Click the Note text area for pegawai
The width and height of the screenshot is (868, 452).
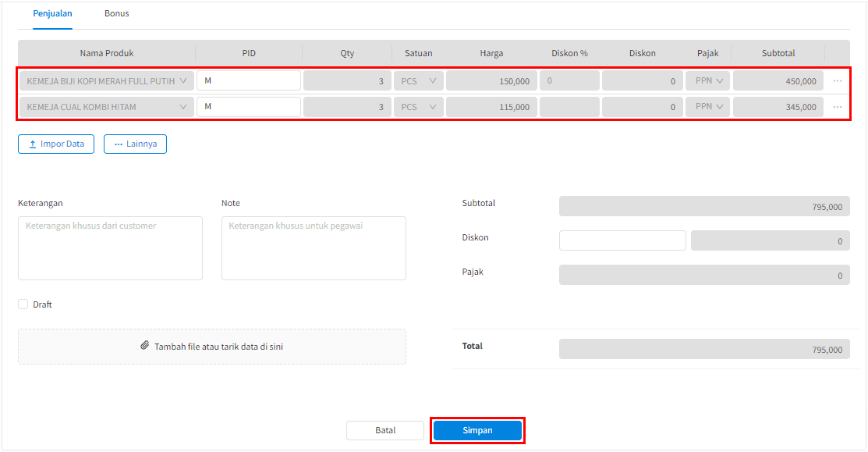(314, 248)
